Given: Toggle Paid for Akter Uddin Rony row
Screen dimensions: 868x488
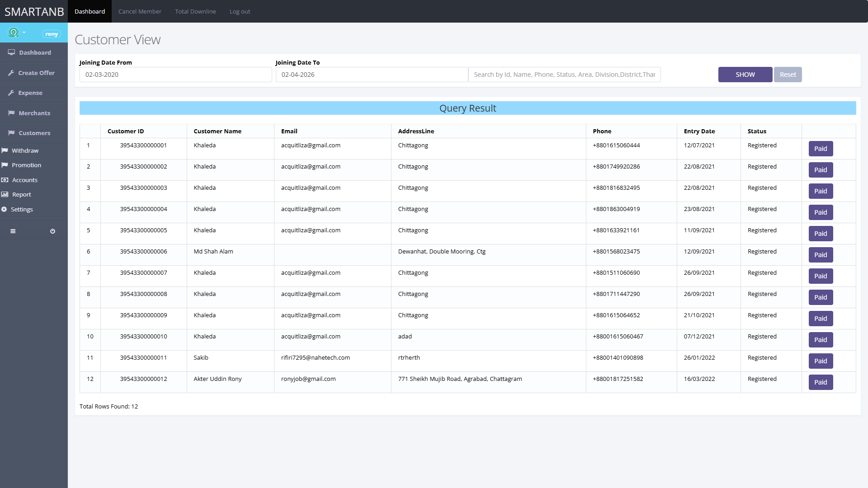Looking at the screenshot, I should [820, 382].
